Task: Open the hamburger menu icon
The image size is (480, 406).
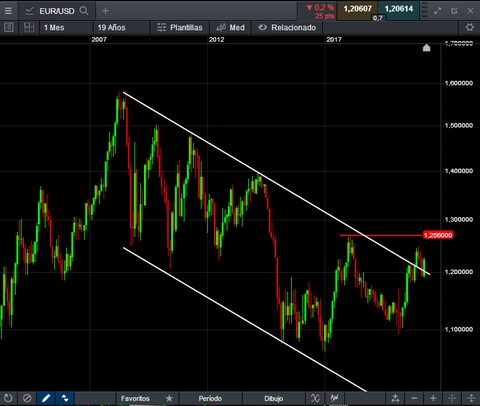Action: point(8,11)
